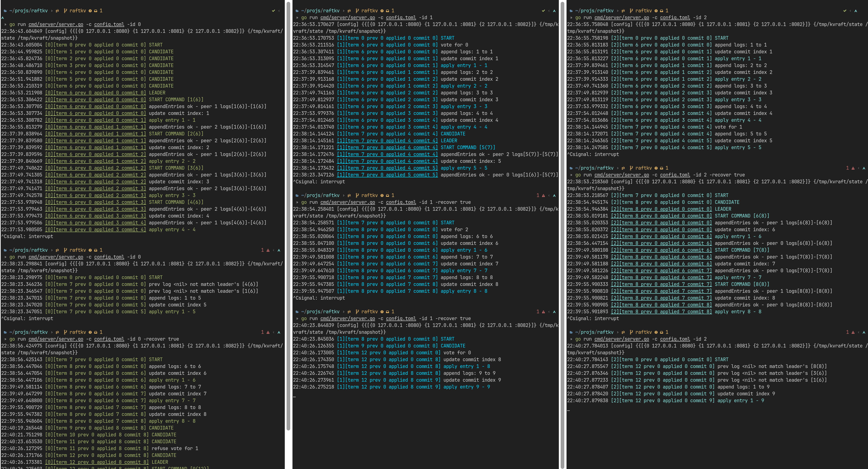The width and height of the screenshot is (868, 469).
Task: Click the red warning triangle above the 22:38:54 run in middle pane
Action: click(x=543, y=195)
